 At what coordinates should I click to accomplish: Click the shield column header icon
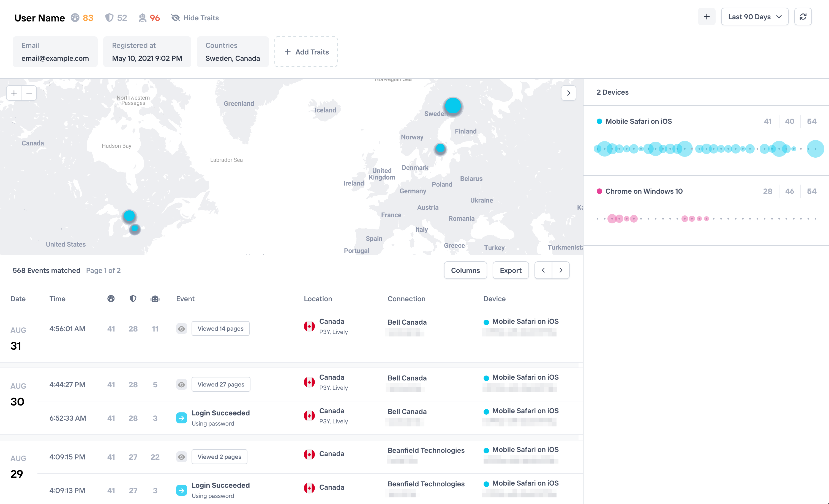click(133, 298)
